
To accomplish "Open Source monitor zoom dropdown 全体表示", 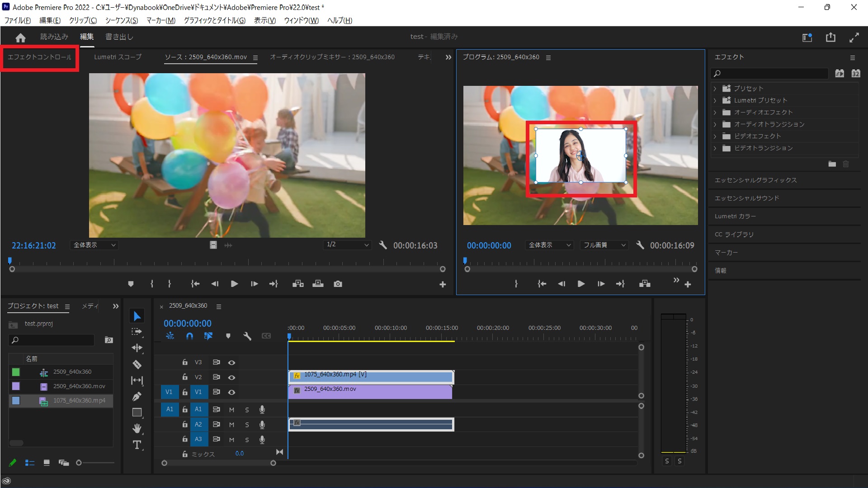I will (x=94, y=245).
